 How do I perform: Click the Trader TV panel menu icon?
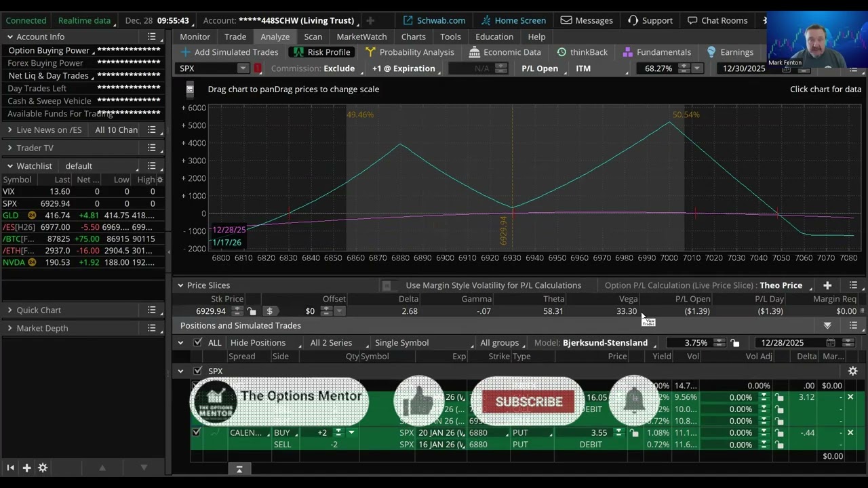152,148
